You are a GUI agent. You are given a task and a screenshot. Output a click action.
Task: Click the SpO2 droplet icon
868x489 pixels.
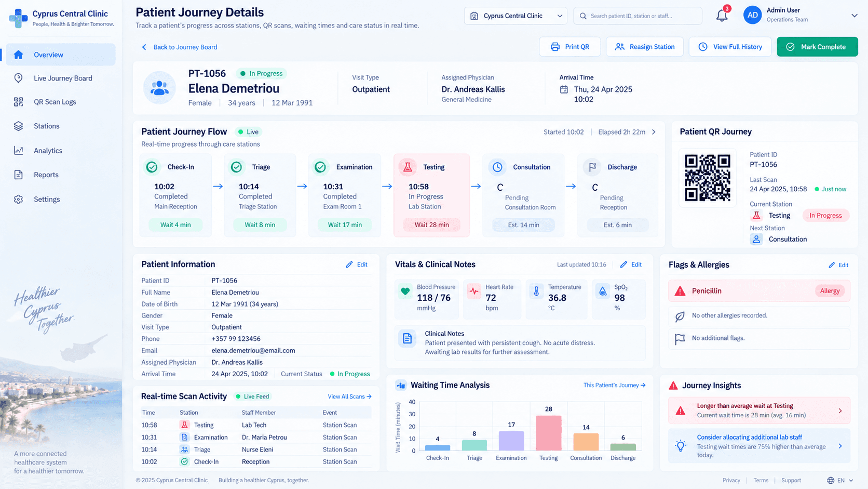603,292
